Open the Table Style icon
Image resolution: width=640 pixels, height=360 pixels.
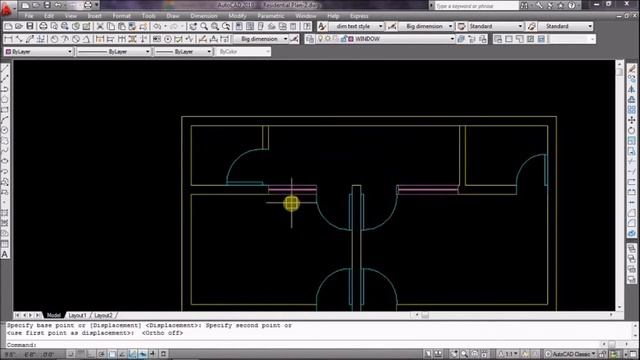[x=462, y=26]
